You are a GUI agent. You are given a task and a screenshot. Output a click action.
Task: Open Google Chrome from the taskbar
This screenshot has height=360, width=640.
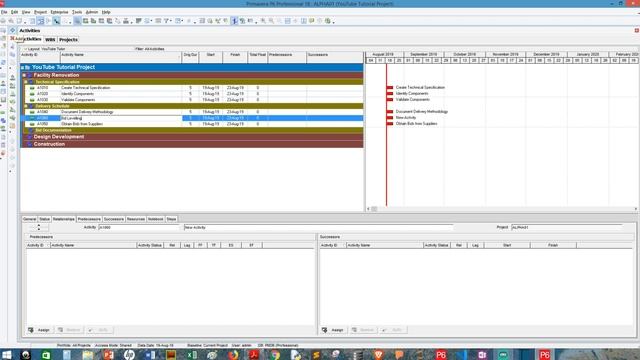[x=275, y=355]
